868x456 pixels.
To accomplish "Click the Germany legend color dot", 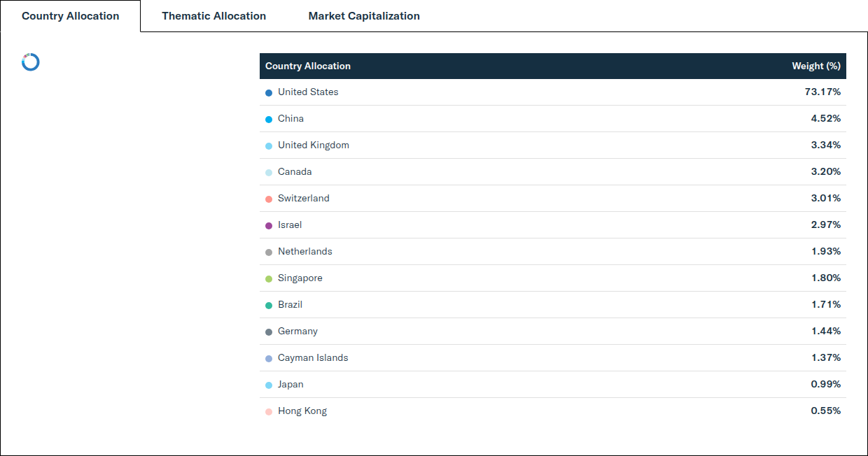I will pos(269,332).
